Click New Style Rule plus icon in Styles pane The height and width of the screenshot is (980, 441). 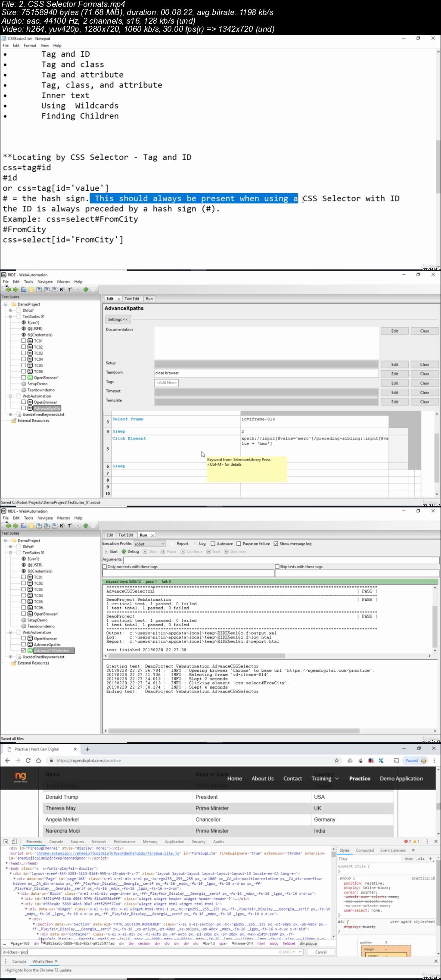[x=430, y=859]
